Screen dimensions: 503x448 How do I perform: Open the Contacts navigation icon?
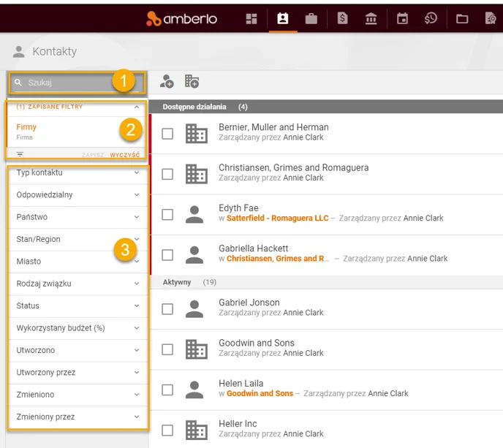pyautogui.click(x=283, y=18)
